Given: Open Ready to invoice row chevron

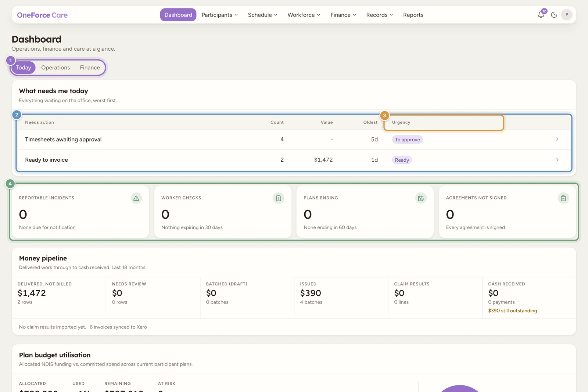Looking at the screenshot, I should (x=557, y=159).
